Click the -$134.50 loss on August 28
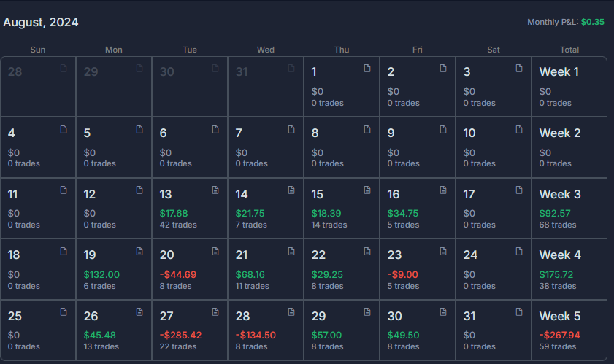This screenshot has height=364, width=614. click(256, 336)
